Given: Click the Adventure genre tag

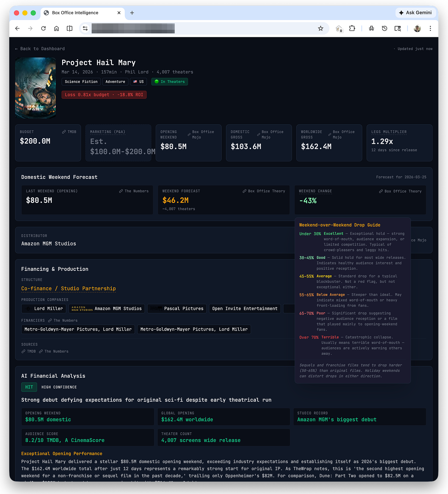Looking at the screenshot, I should (x=115, y=82).
